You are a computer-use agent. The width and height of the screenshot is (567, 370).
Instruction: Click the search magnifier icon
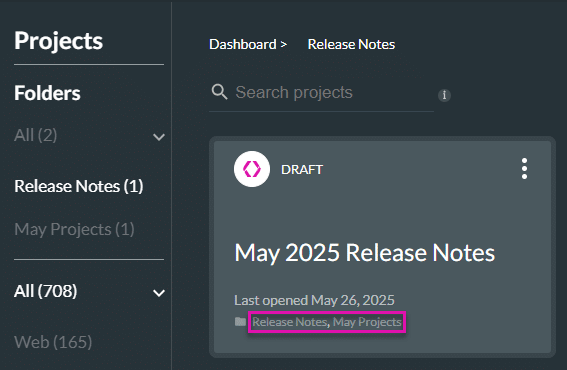pos(219,92)
